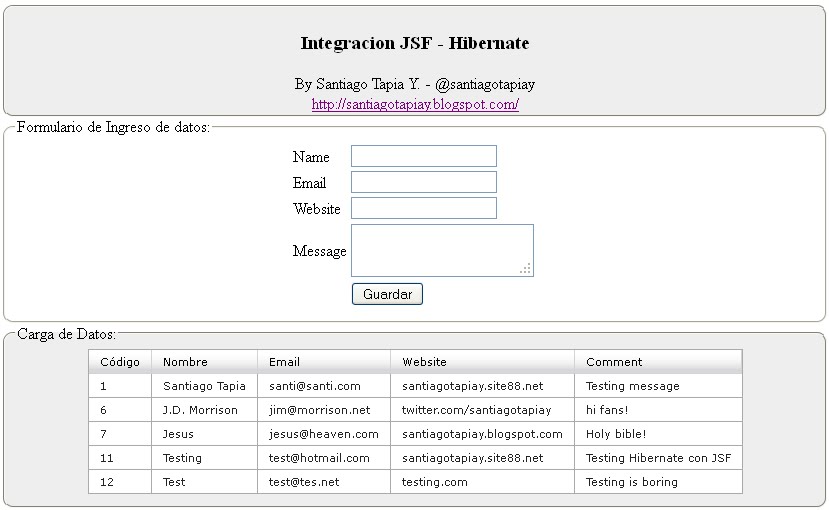Click the twitter.com/santiagotapiay website cell
The height and width of the screenshot is (510, 829).
[483, 410]
